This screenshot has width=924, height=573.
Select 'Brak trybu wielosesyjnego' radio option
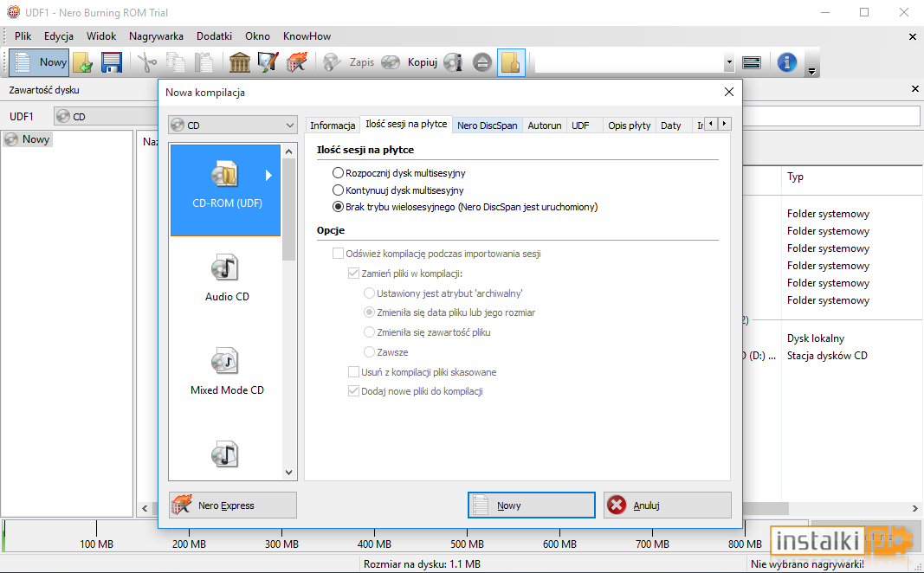339,207
